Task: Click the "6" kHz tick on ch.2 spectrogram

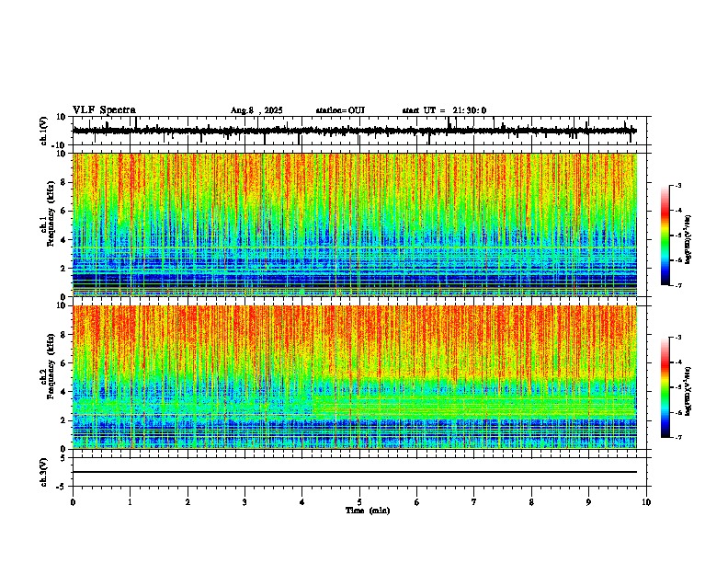Action: [64, 363]
